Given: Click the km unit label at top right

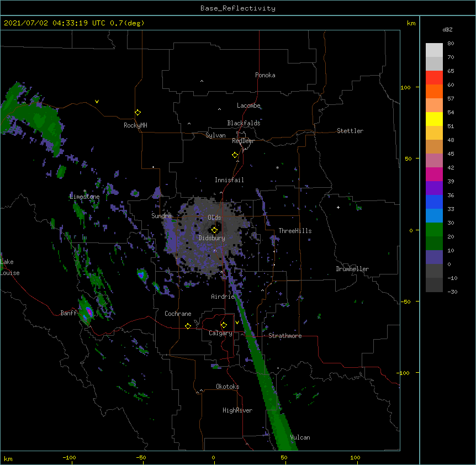Looking at the screenshot, I should coord(411,23).
